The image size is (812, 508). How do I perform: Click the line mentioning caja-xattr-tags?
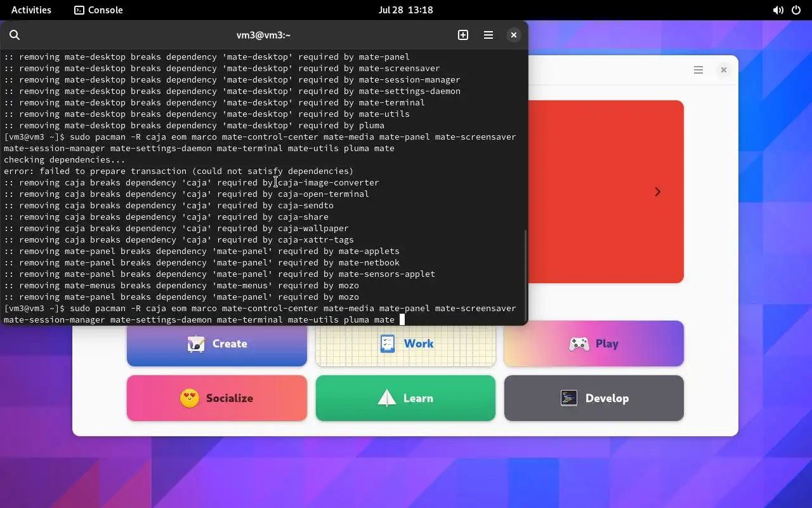(179, 239)
